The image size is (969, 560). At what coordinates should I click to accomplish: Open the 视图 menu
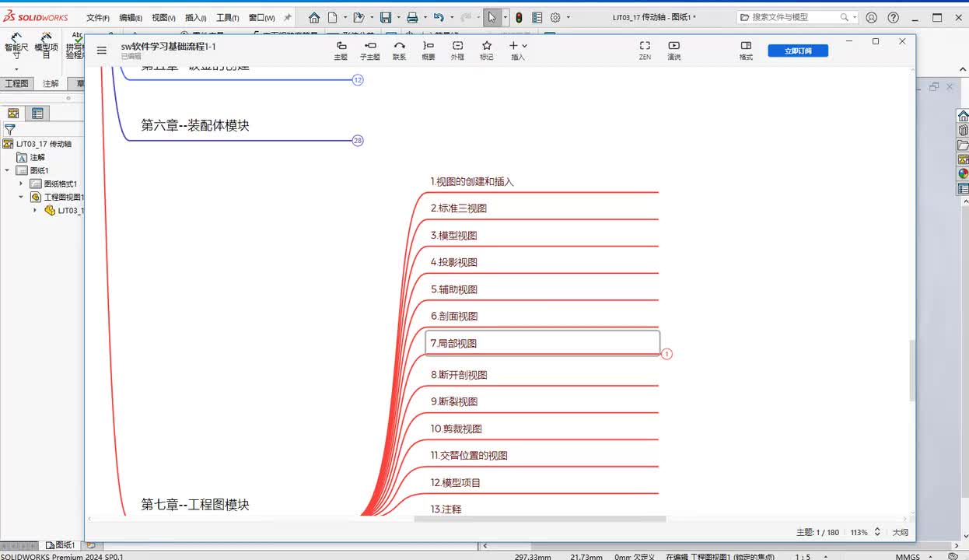(163, 17)
